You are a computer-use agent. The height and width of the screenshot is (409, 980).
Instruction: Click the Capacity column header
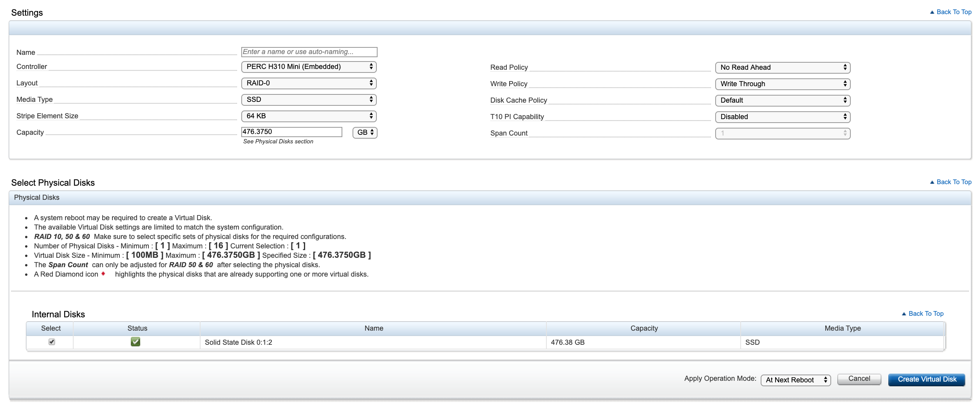644,328
